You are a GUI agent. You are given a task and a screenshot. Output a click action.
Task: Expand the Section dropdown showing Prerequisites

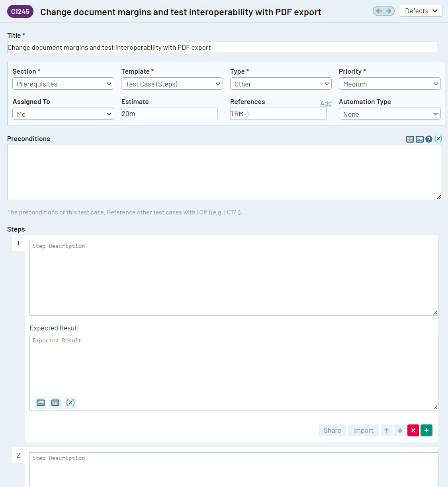(63, 84)
